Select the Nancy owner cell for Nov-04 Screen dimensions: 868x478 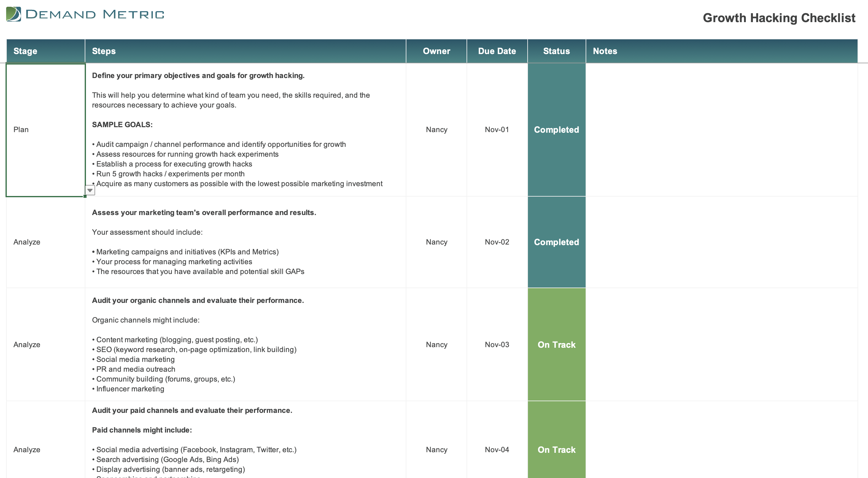(436, 440)
